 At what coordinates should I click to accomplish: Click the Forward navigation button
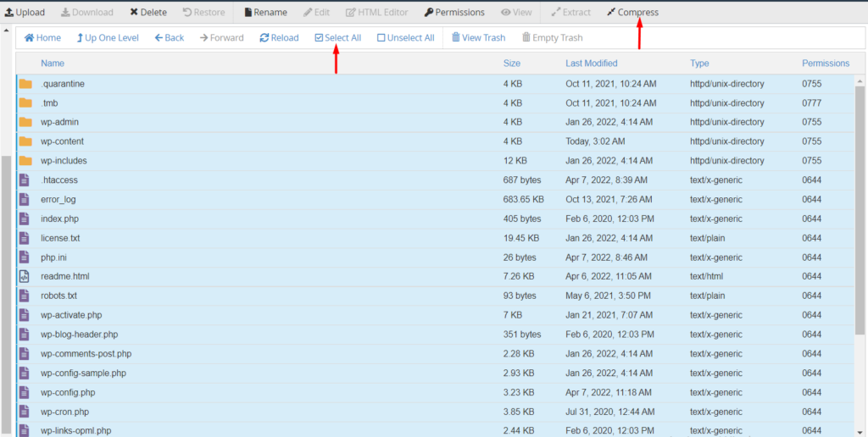[x=221, y=37]
